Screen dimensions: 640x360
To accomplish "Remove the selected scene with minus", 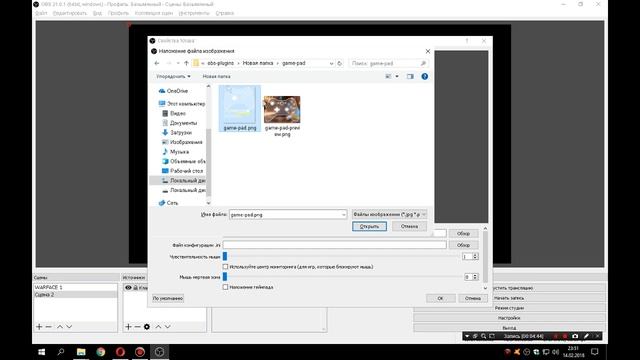I will tap(49, 327).
